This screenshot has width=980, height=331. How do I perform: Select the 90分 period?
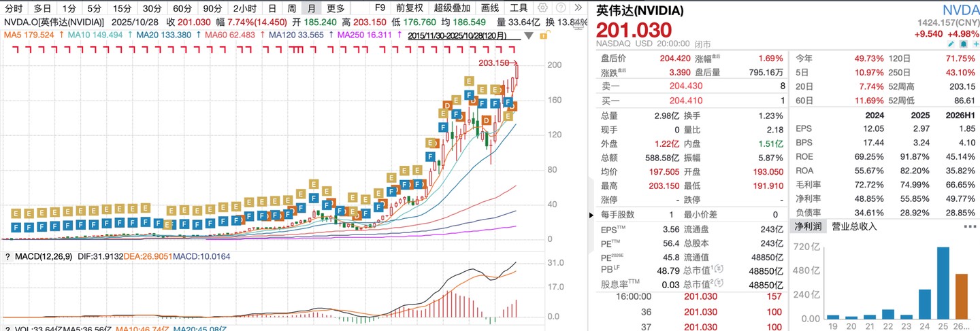click(x=212, y=9)
